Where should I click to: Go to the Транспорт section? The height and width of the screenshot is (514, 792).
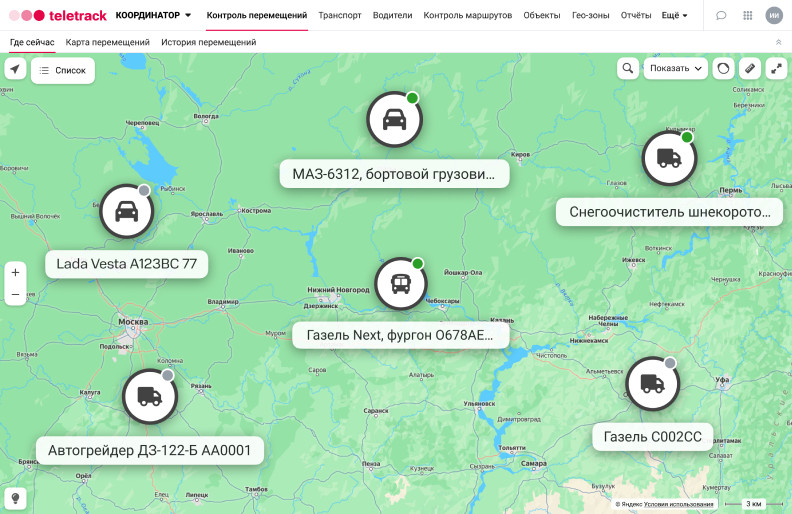340,15
